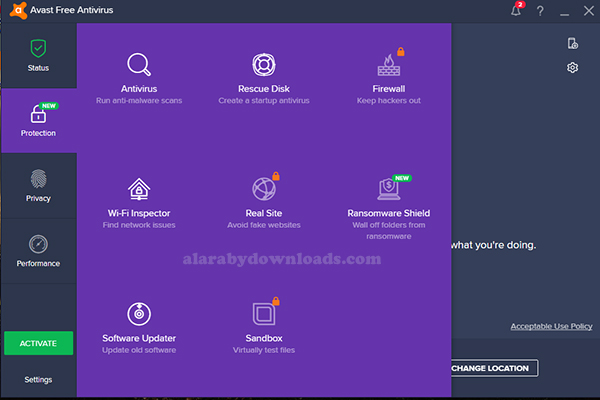Click the NEW badge on Ransomware Shield
The height and width of the screenshot is (400, 600).
(402, 178)
